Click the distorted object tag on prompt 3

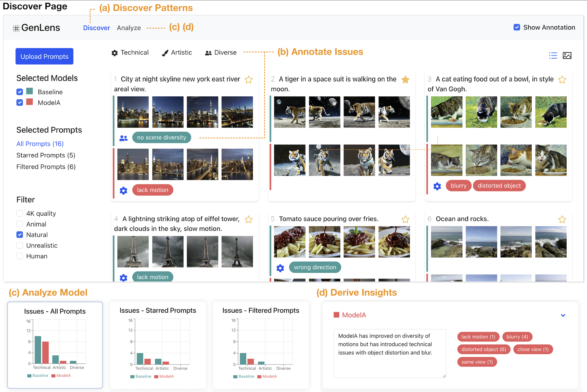[x=499, y=186]
